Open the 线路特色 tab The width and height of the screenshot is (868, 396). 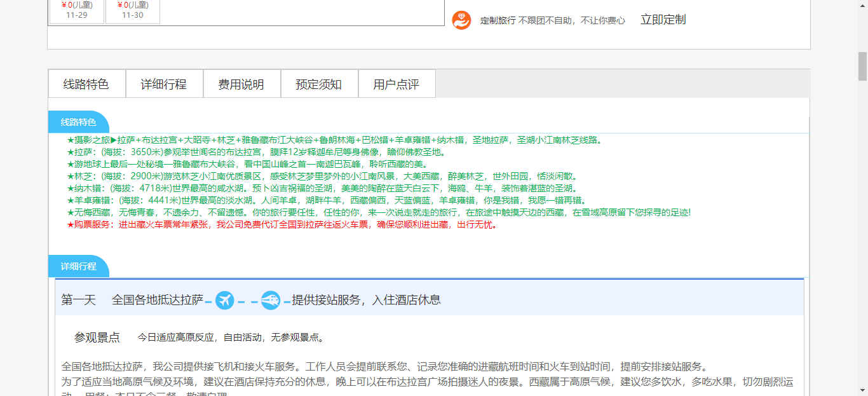tap(86, 85)
